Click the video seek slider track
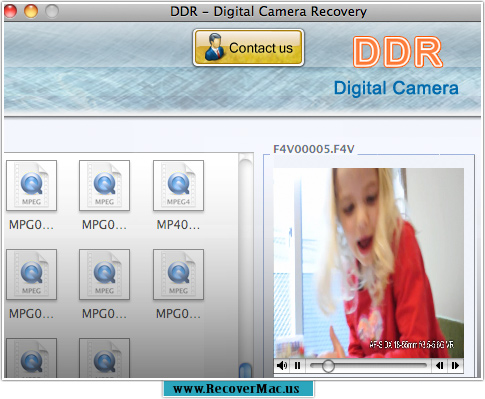 (x=368, y=366)
